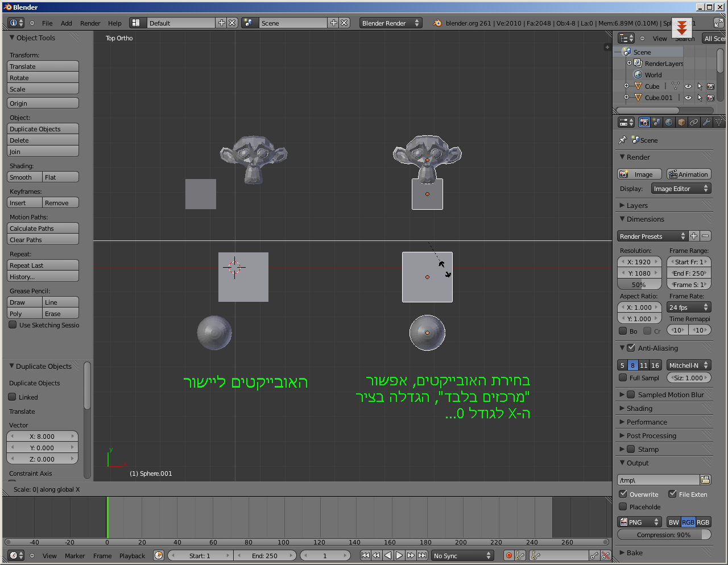Open the Render menu in info header
Screen dimensions: 728x565
(x=90, y=23)
